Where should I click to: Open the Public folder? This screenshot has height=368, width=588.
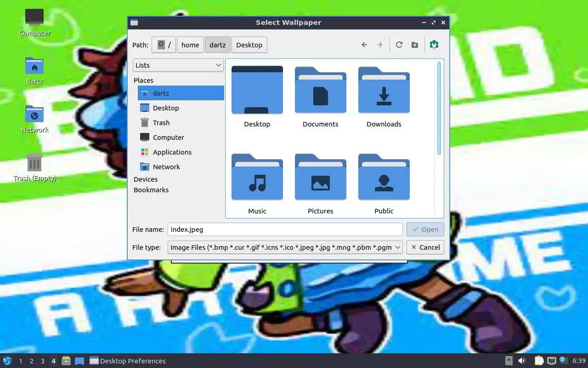pos(384,184)
